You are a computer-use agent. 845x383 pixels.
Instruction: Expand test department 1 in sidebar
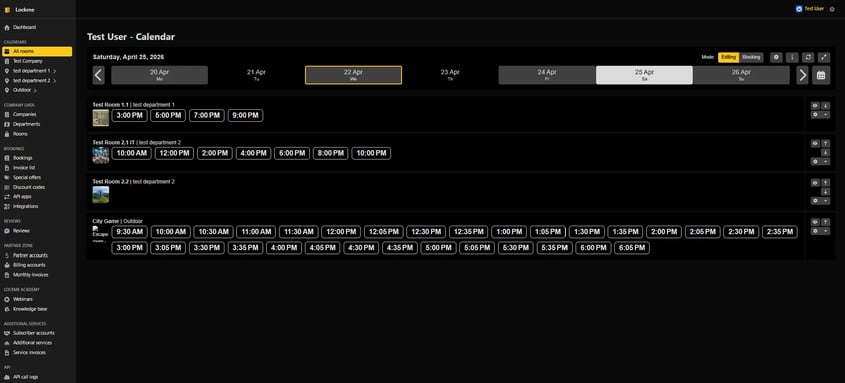point(55,71)
